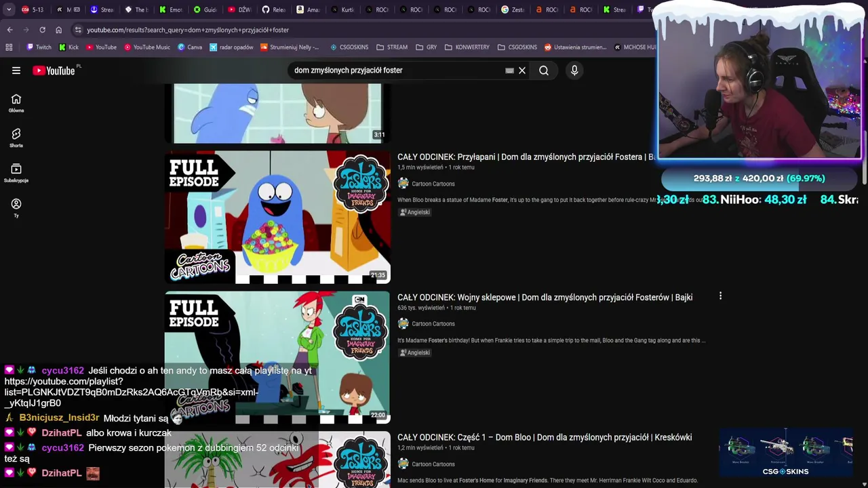Click the CSGOSKINS banner overlay
The height and width of the screenshot is (488, 868).
[x=785, y=453]
